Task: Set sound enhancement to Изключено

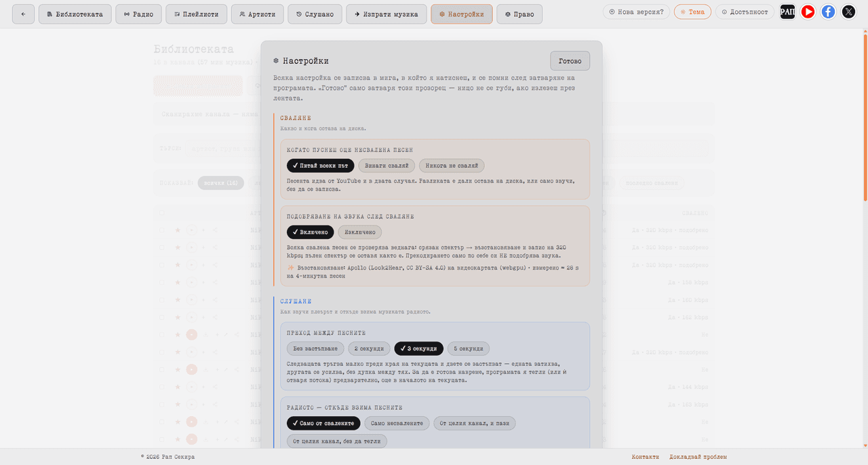Action: click(x=359, y=232)
